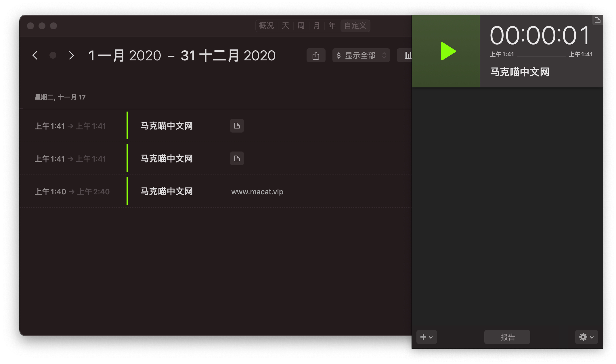The image size is (616, 364).
Task: Click the timer start time 上午1:41 on left
Action: coord(502,54)
